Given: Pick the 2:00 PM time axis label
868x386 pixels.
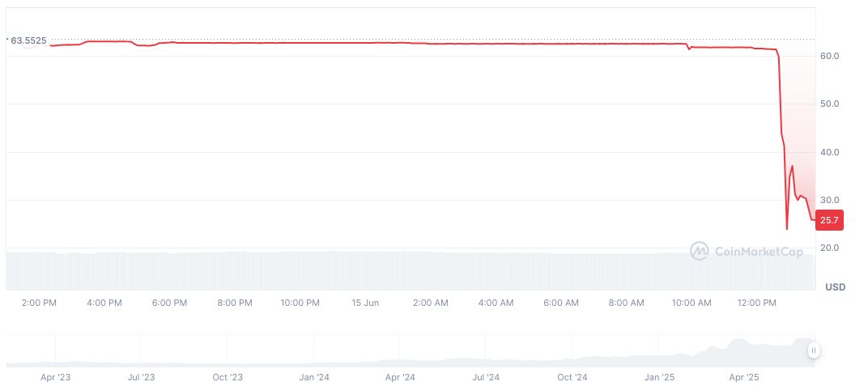Looking at the screenshot, I should (x=39, y=303).
